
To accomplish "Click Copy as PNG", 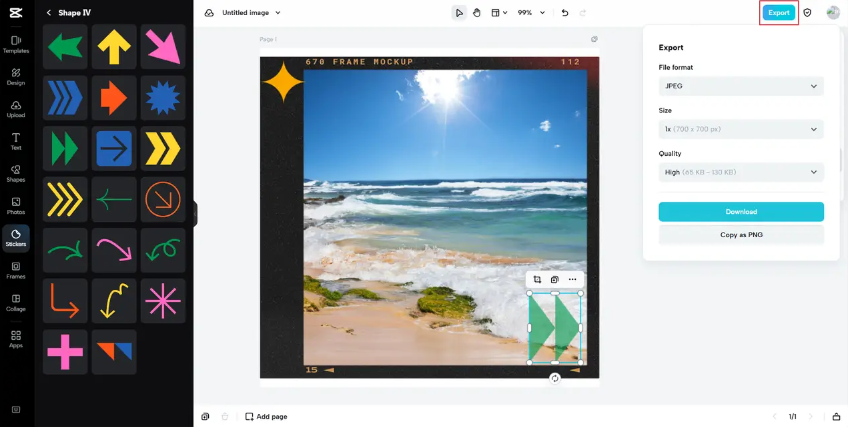I will click(x=741, y=235).
